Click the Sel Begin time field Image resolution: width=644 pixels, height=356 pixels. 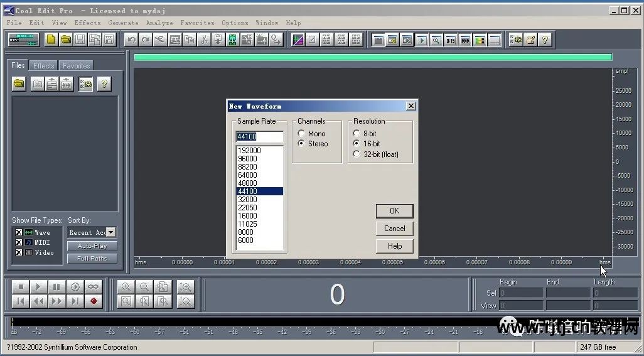coord(522,293)
